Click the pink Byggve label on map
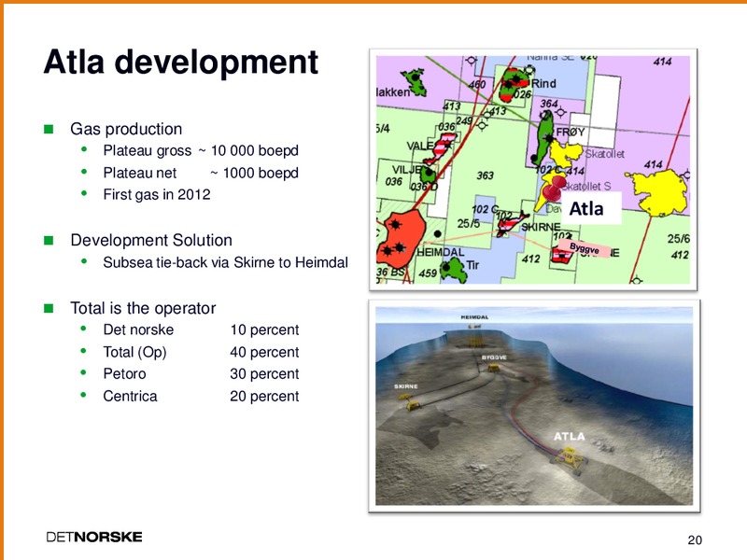The height and width of the screenshot is (560, 747). coord(585,248)
